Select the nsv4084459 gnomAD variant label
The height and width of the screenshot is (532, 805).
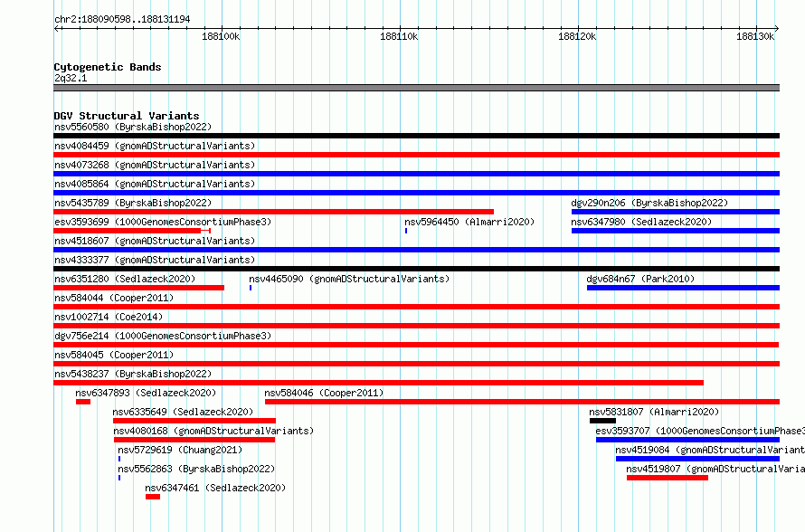(x=155, y=146)
